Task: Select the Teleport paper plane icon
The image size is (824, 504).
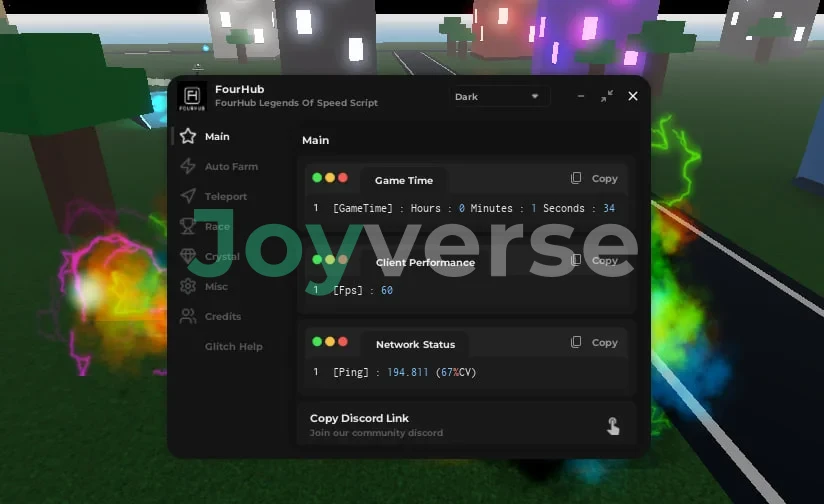Action: [187, 196]
